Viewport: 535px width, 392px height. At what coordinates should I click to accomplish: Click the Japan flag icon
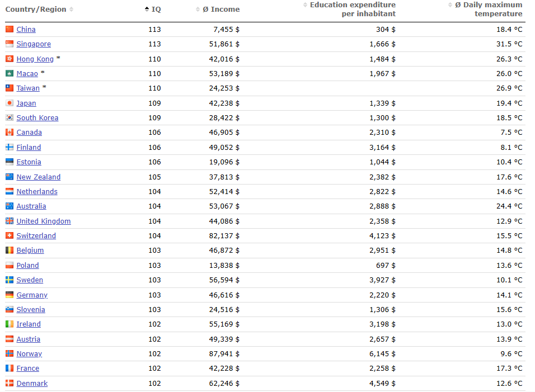click(x=9, y=103)
